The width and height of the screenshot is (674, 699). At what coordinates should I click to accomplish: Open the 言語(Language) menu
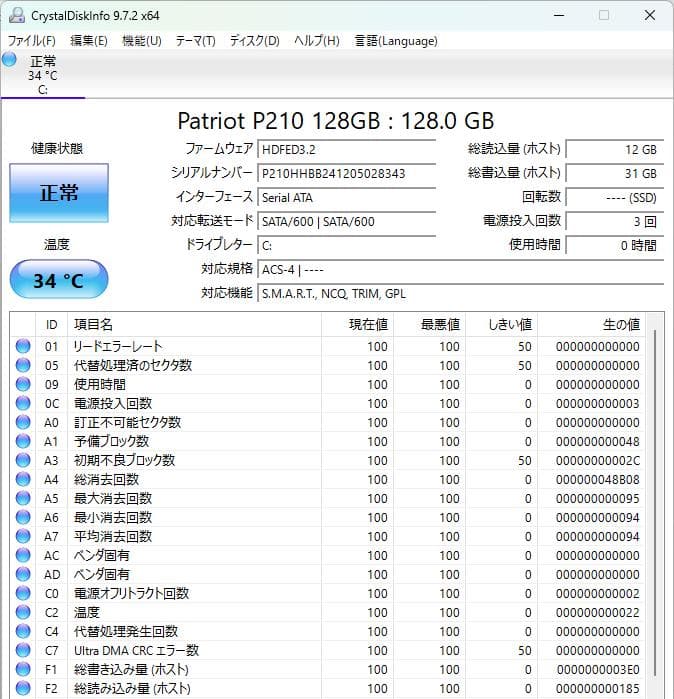click(396, 41)
